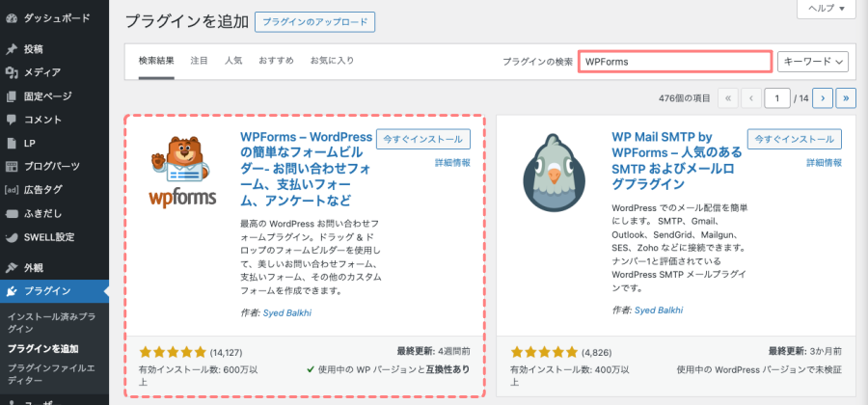Click the WPForms bear mascot logo

pyautogui.click(x=182, y=173)
